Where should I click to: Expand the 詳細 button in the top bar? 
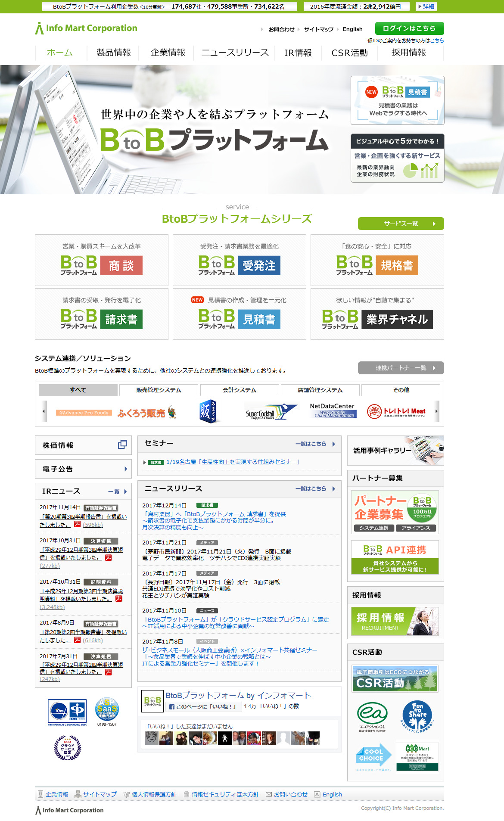click(426, 6)
